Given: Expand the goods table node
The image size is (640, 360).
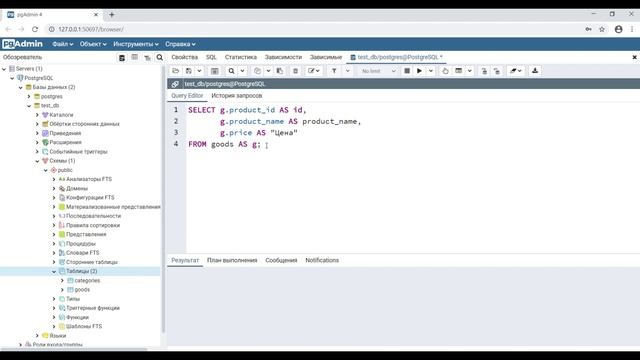Looking at the screenshot, I should 62,290.
